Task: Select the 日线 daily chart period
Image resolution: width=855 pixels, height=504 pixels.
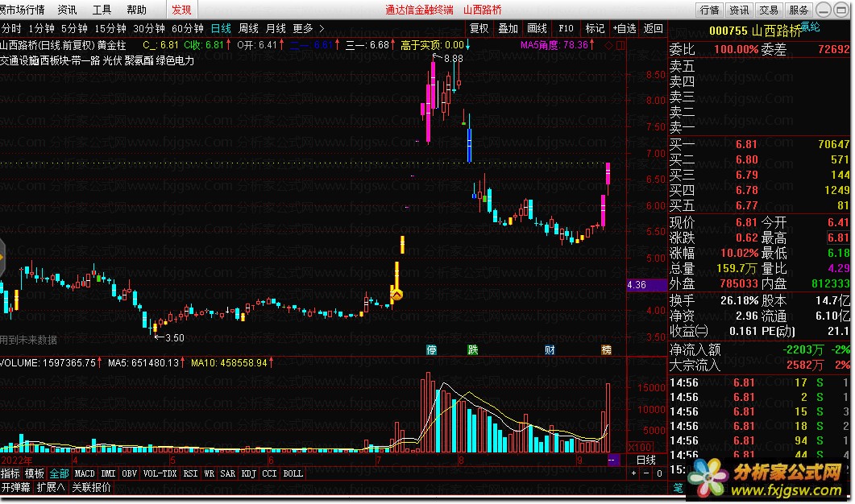Action: tap(221, 28)
